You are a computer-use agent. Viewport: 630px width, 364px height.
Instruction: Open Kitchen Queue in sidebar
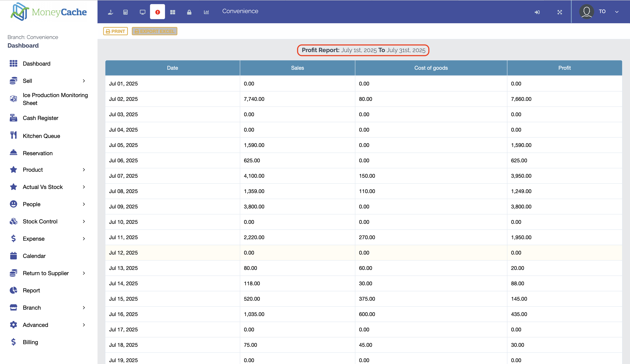point(41,136)
